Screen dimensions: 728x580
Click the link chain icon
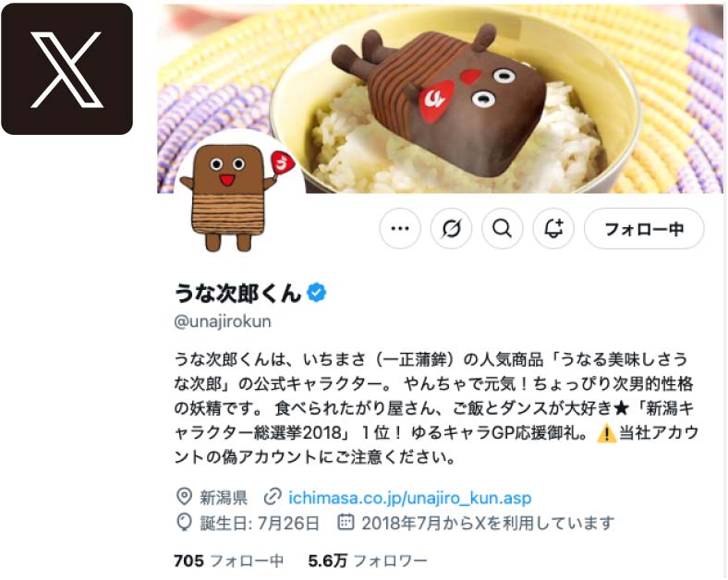point(273,497)
